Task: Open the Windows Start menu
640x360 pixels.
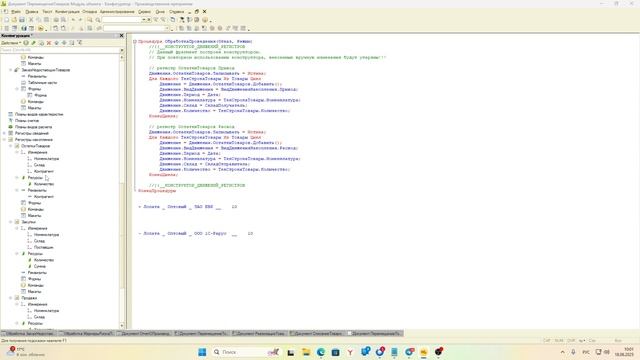Action: tap(202, 352)
